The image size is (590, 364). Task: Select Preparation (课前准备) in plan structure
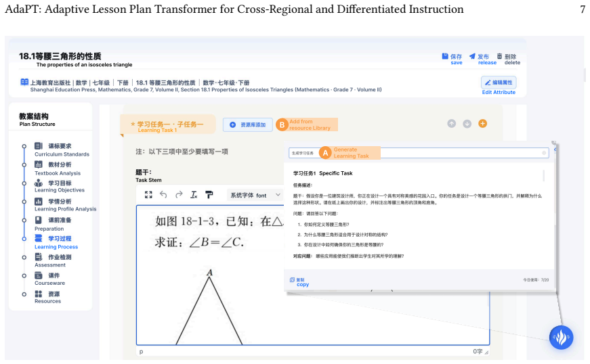60,220
